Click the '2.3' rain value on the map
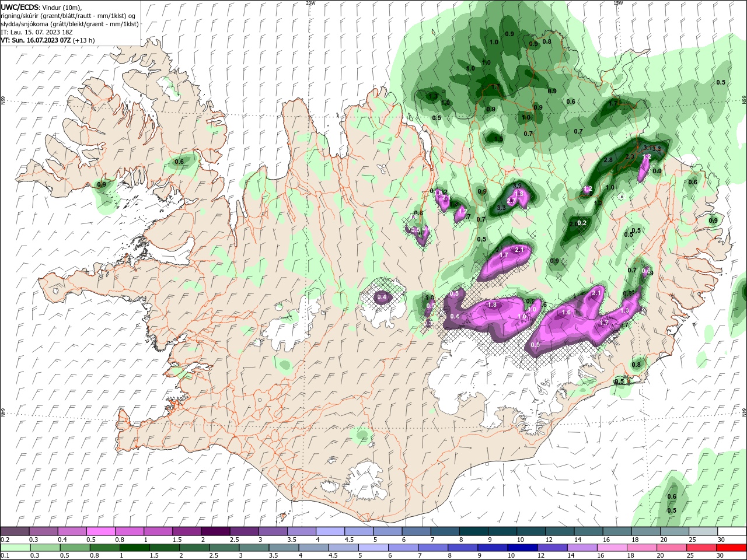Viewport: 747px width, 560px height. [x=630, y=156]
